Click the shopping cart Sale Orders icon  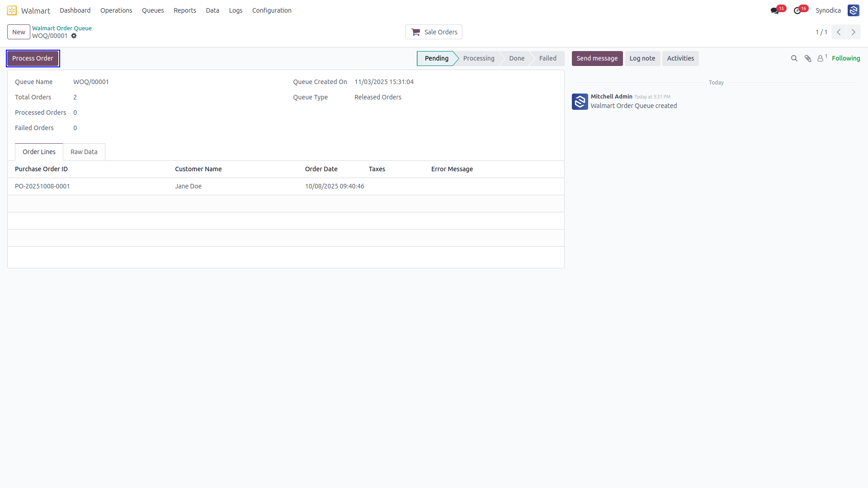click(x=415, y=32)
